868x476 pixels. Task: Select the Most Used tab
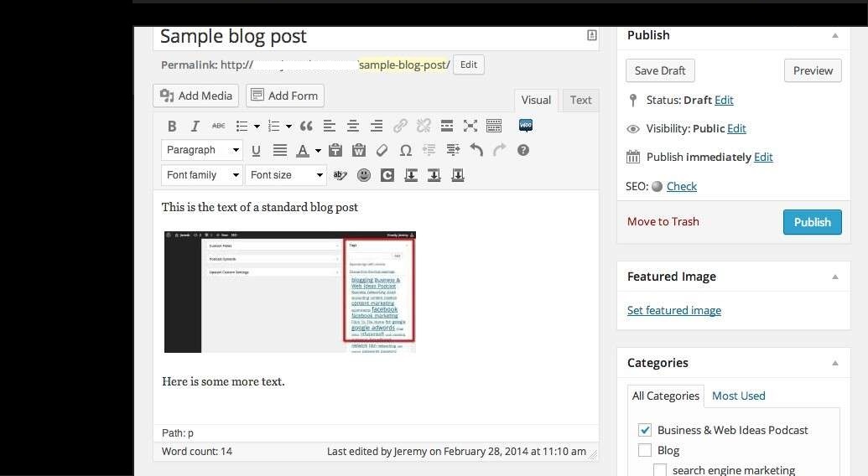point(739,396)
